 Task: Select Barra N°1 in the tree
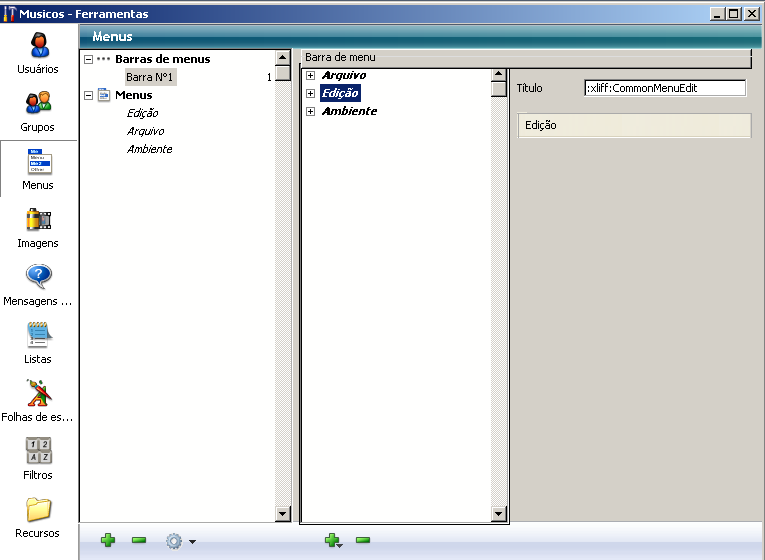(x=150, y=77)
